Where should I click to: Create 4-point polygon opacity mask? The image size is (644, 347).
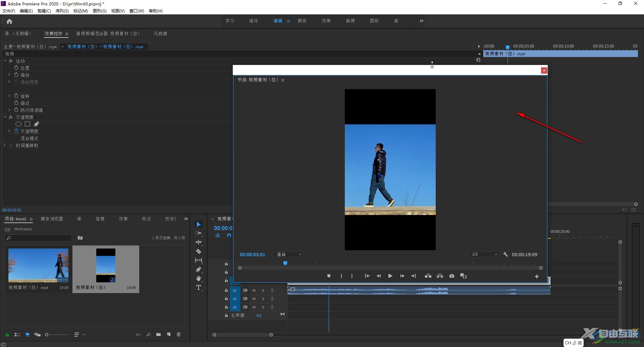point(28,124)
